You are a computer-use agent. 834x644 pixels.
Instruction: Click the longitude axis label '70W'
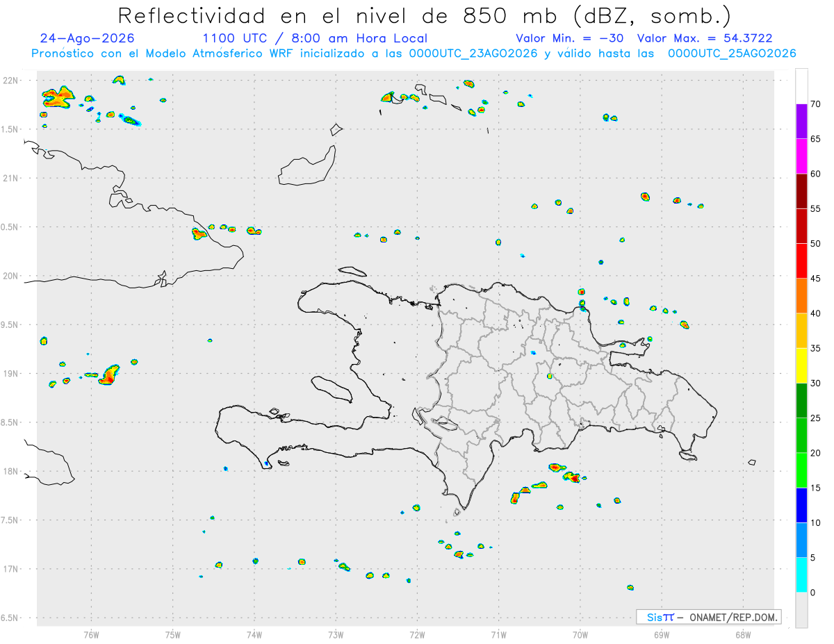point(580,634)
